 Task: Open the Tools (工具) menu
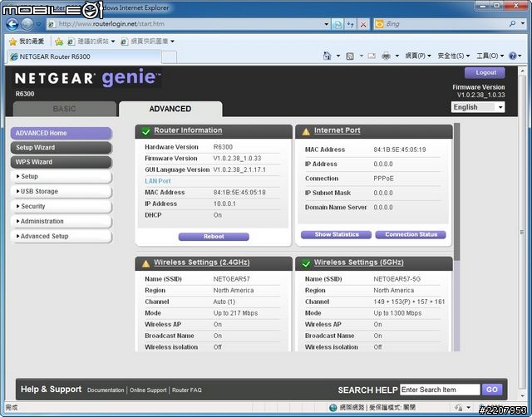[x=490, y=56]
